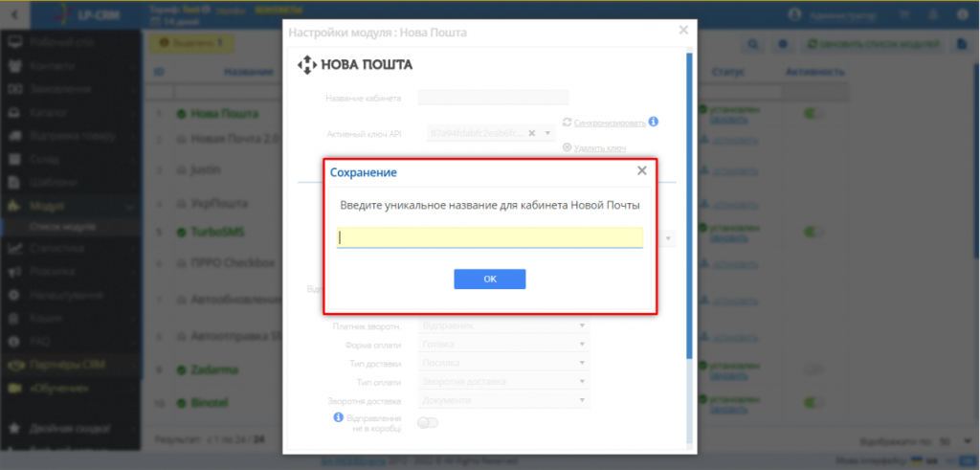Click УкрПошта in the modules list

tap(221, 204)
